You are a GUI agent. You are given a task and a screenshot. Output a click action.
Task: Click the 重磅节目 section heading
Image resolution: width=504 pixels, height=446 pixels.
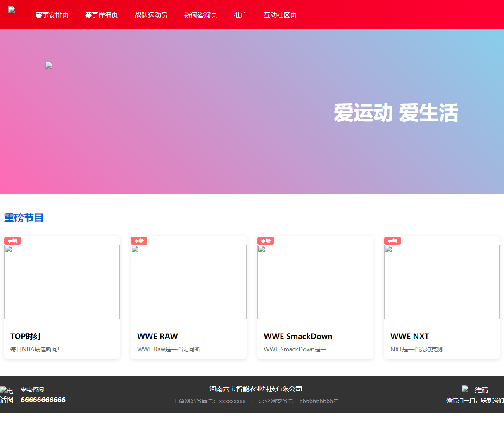(23, 218)
